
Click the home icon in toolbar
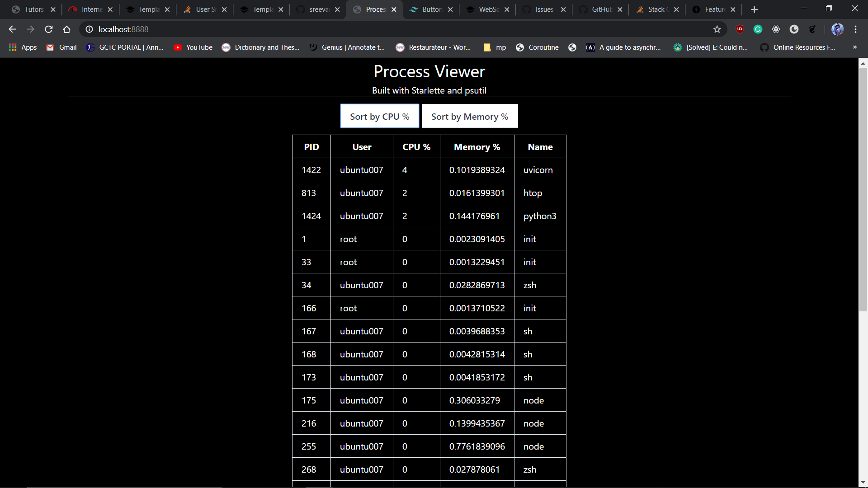[67, 29]
